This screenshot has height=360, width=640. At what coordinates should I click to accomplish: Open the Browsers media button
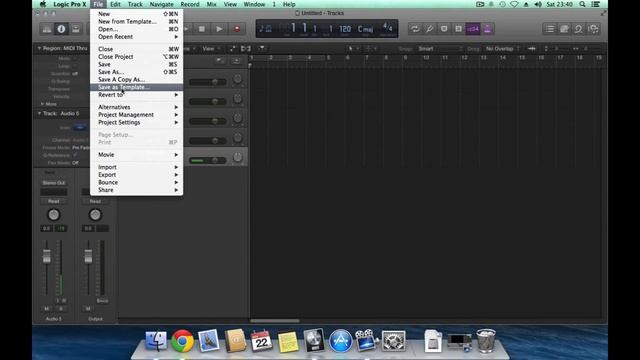click(x=593, y=29)
